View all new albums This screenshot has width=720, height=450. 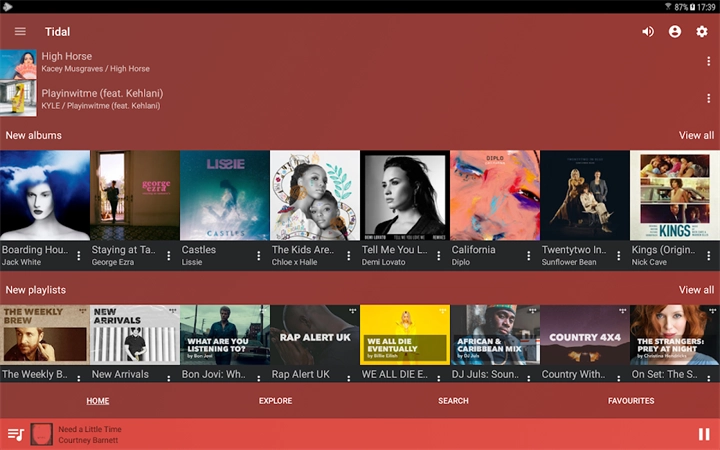[x=696, y=136]
